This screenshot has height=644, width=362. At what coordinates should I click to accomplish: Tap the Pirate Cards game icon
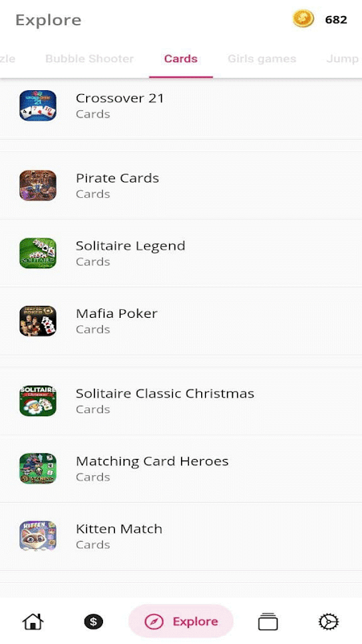[x=38, y=185]
